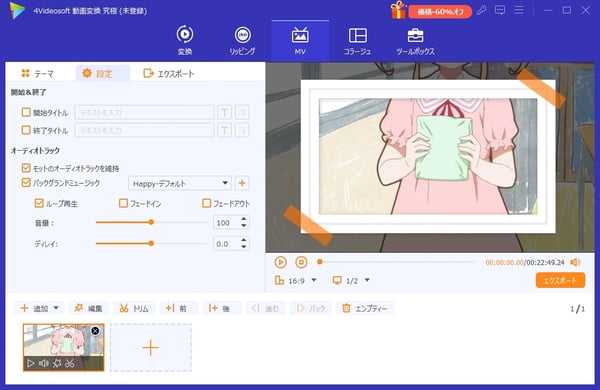Click the orange エクスポート button below preview
Image resolution: width=600 pixels, height=390 pixels.
click(x=560, y=281)
